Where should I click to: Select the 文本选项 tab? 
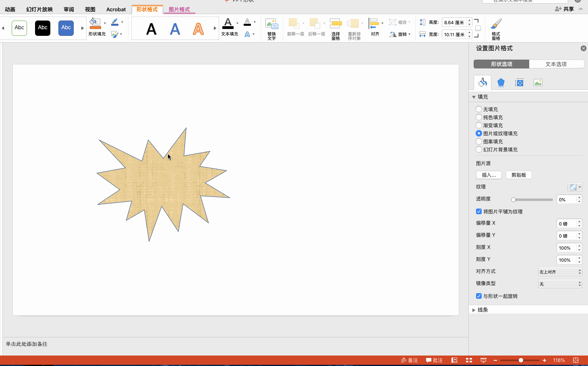point(556,64)
